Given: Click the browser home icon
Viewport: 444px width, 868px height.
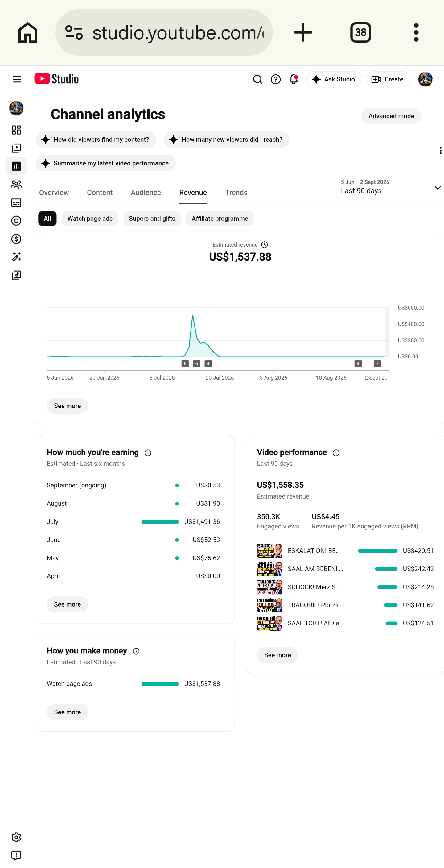Looking at the screenshot, I should [x=28, y=32].
